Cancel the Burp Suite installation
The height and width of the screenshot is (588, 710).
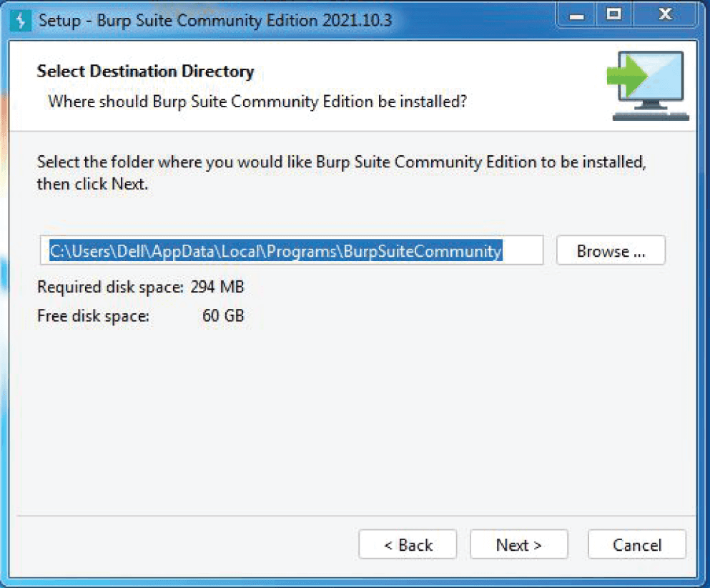coord(636,545)
